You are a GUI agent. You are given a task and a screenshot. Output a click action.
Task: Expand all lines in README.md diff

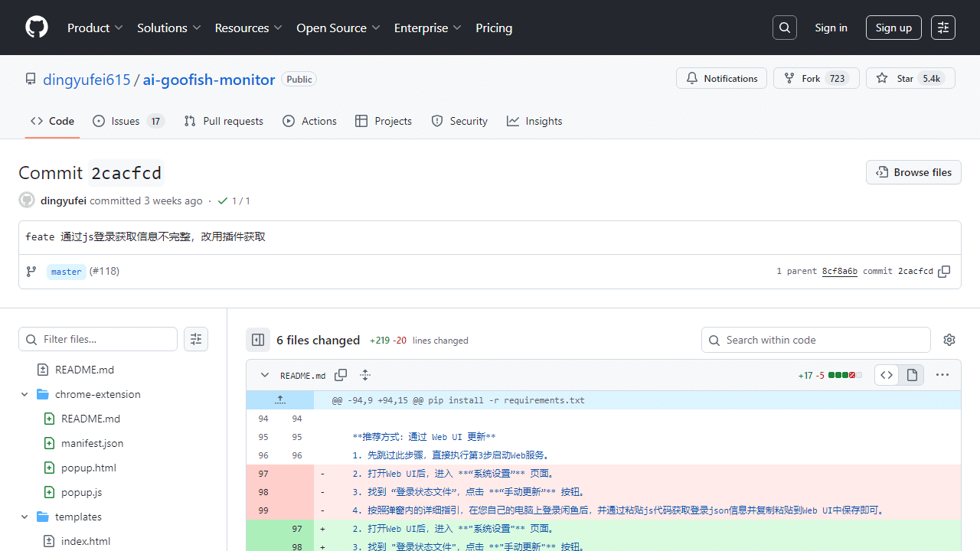pyautogui.click(x=365, y=375)
